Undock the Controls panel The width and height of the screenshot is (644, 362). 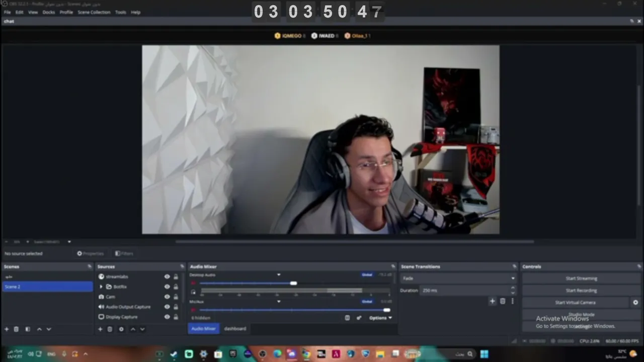click(638, 266)
